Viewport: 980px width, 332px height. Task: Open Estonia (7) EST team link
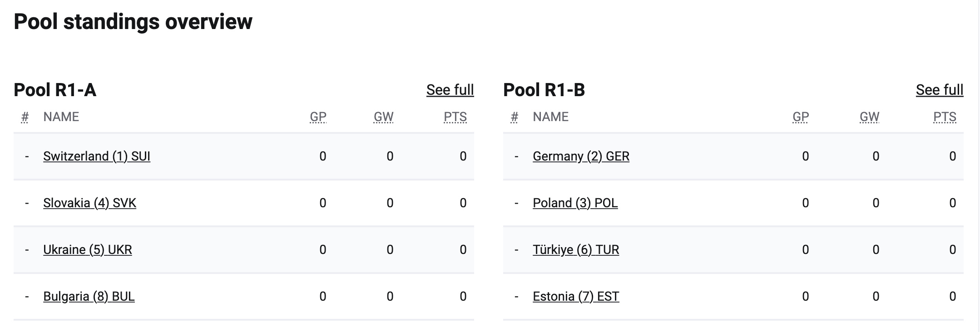pos(575,296)
